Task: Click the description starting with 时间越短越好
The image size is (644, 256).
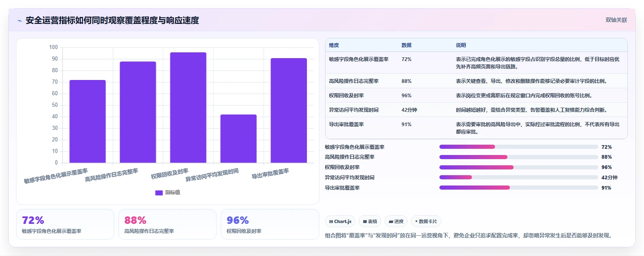Action: [531, 110]
